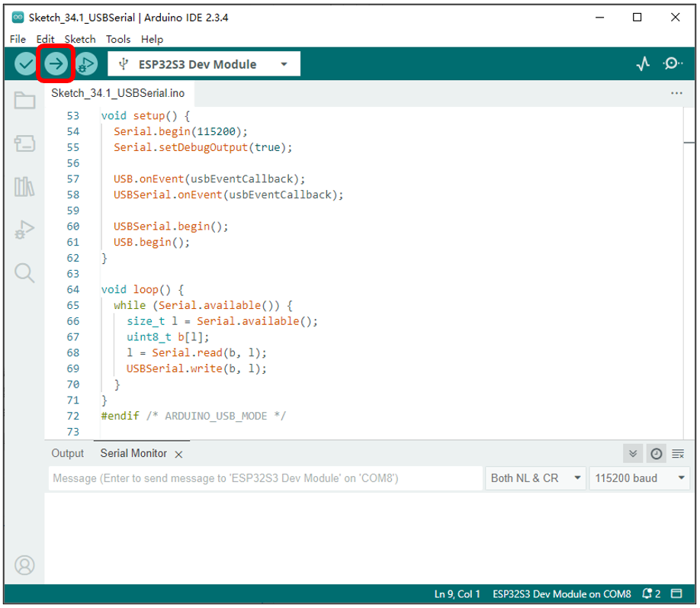The image size is (700, 608).
Task: Click USBSerial.write(b, l) on line 69
Action: (197, 368)
